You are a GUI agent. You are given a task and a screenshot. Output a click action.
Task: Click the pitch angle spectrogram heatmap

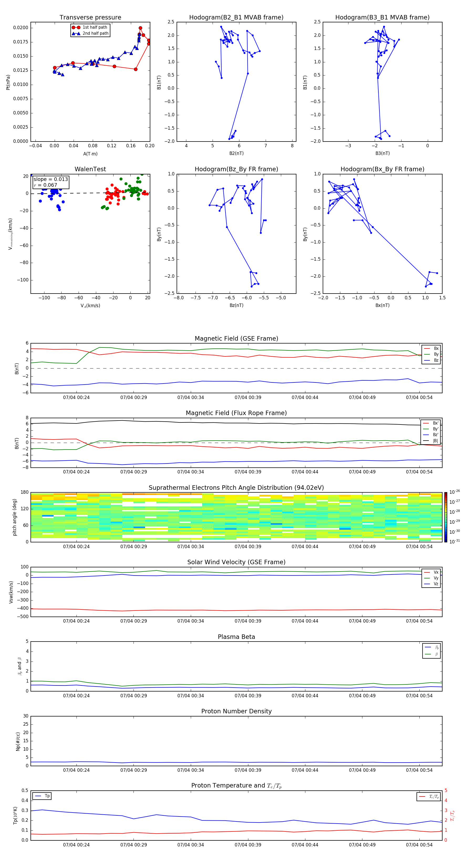[236, 517]
